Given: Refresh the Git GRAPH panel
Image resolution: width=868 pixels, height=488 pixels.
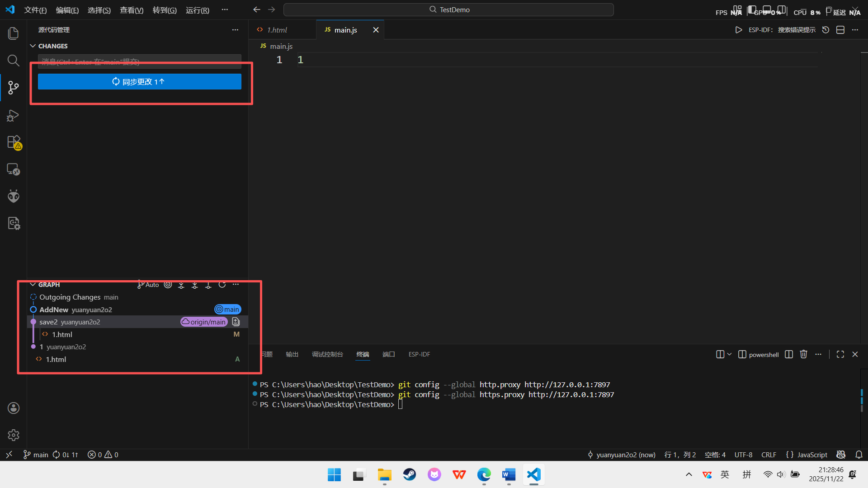Looking at the screenshot, I should point(222,284).
